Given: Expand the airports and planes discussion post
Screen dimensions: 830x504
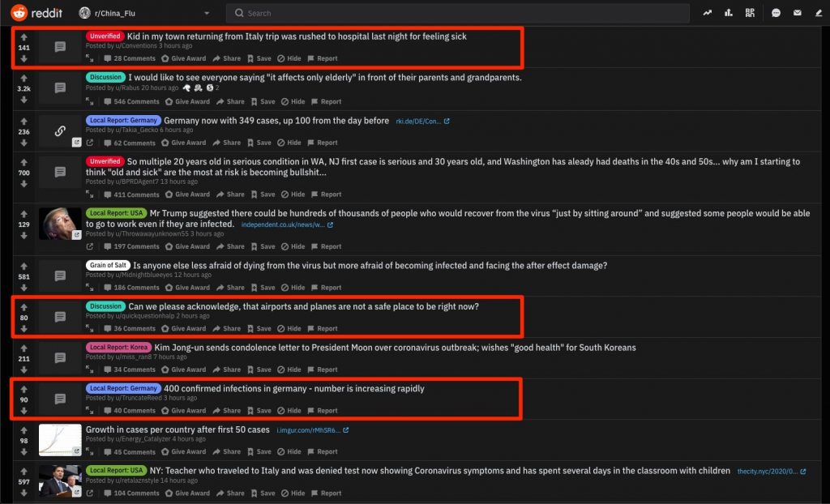Looking at the screenshot, I should (x=89, y=329).
